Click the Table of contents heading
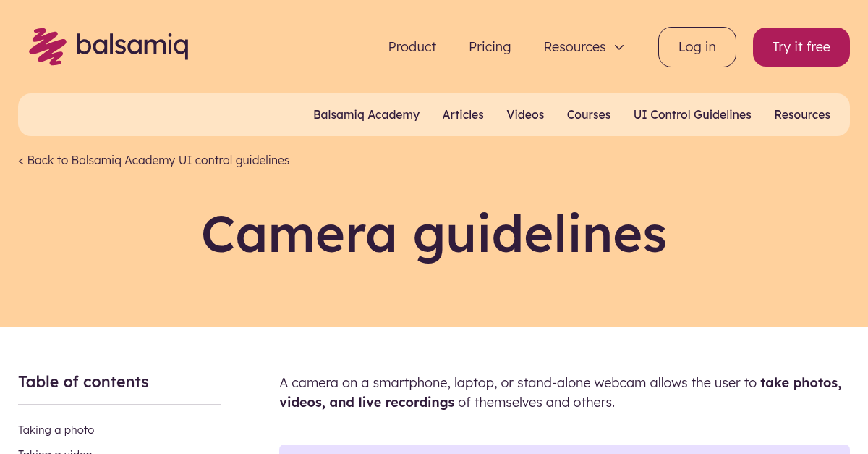Screen dimensions: 868x454 pos(83,382)
